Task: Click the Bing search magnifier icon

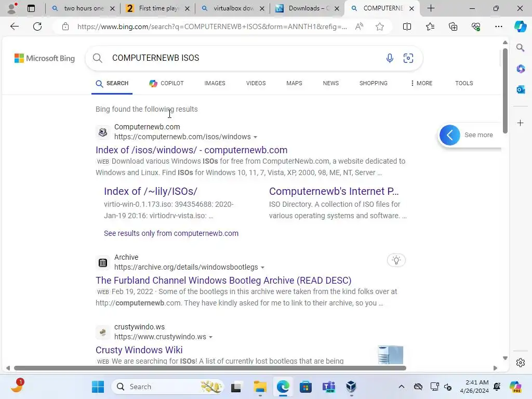Action: click(x=97, y=58)
